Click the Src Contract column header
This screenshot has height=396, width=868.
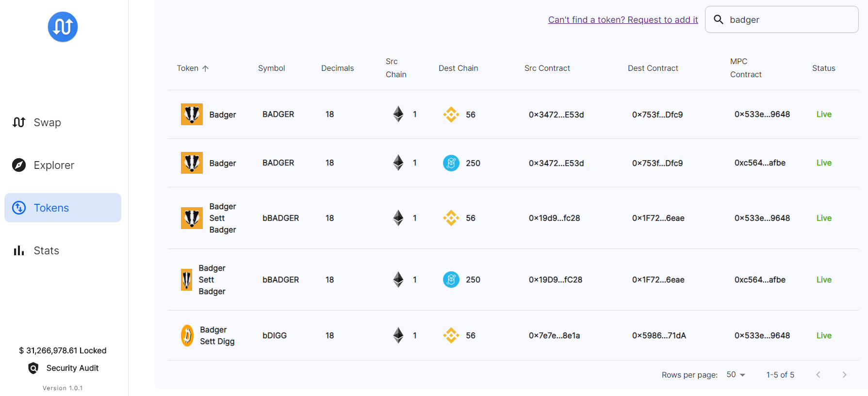[547, 68]
